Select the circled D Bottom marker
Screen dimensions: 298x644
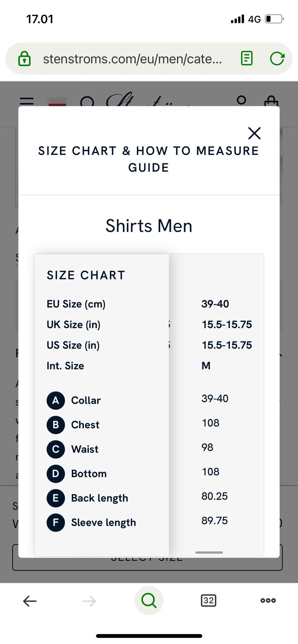click(x=56, y=474)
